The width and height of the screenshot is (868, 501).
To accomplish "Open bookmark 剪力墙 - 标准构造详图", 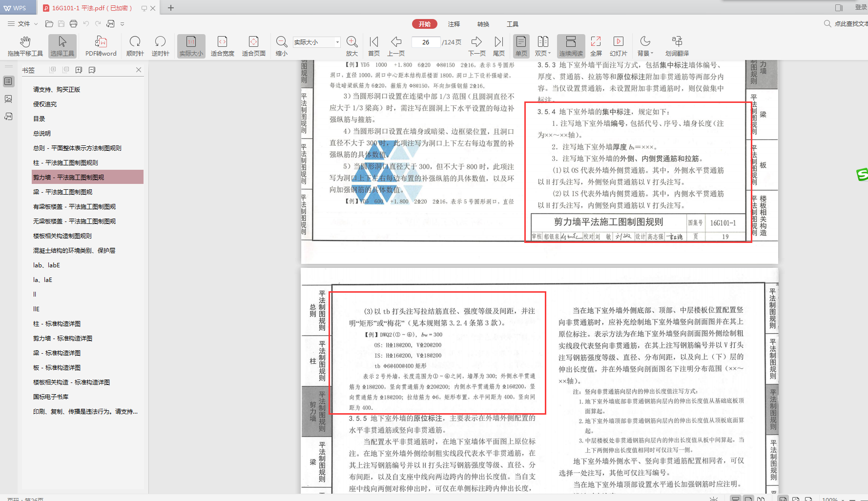I will pyautogui.click(x=62, y=338).
